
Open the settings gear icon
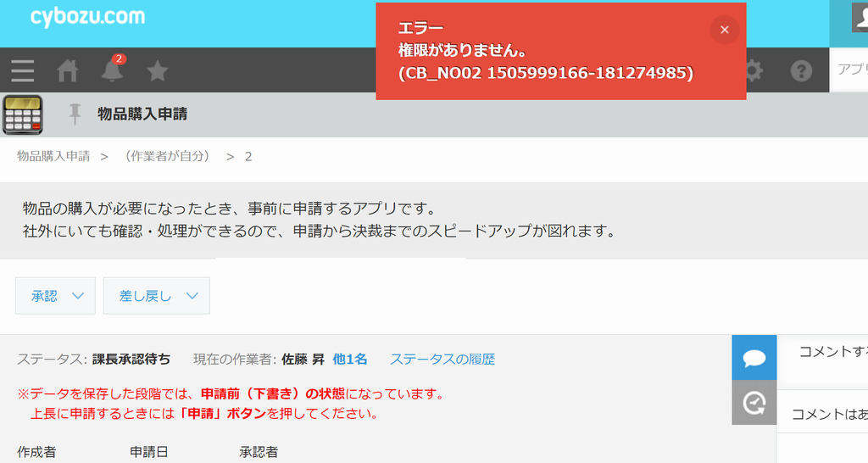click(x=754, y=71)
